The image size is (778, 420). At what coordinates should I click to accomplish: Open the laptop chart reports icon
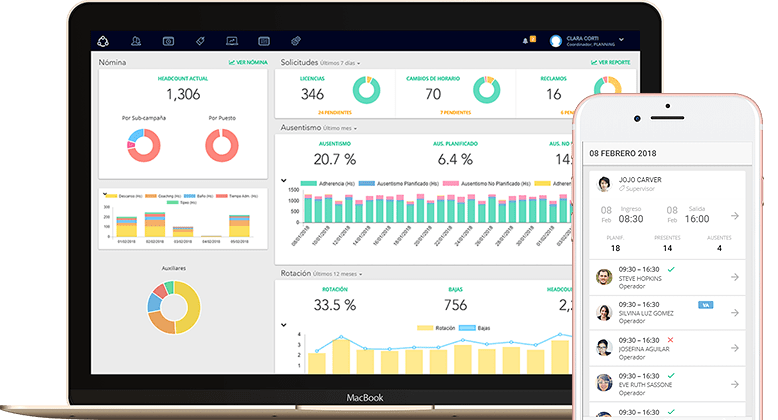pyautogui.click(x=232, y=41)
